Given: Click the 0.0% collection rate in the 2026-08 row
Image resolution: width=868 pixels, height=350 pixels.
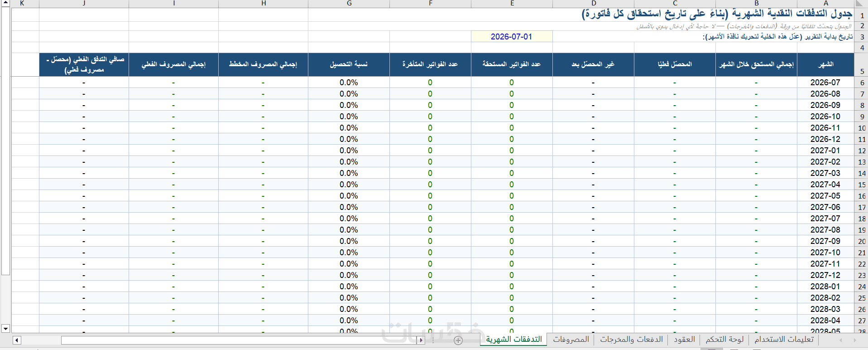Looking at the screenshot, I should coord(349,94).
